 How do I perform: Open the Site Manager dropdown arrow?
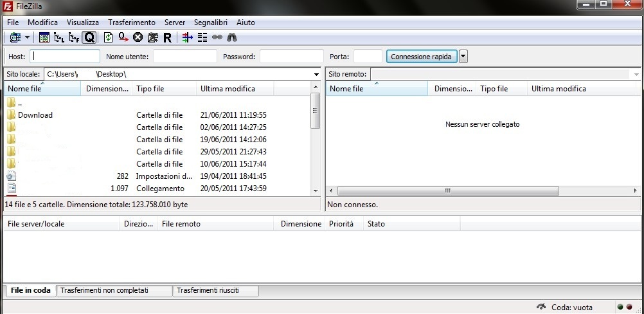pos(27,38)
